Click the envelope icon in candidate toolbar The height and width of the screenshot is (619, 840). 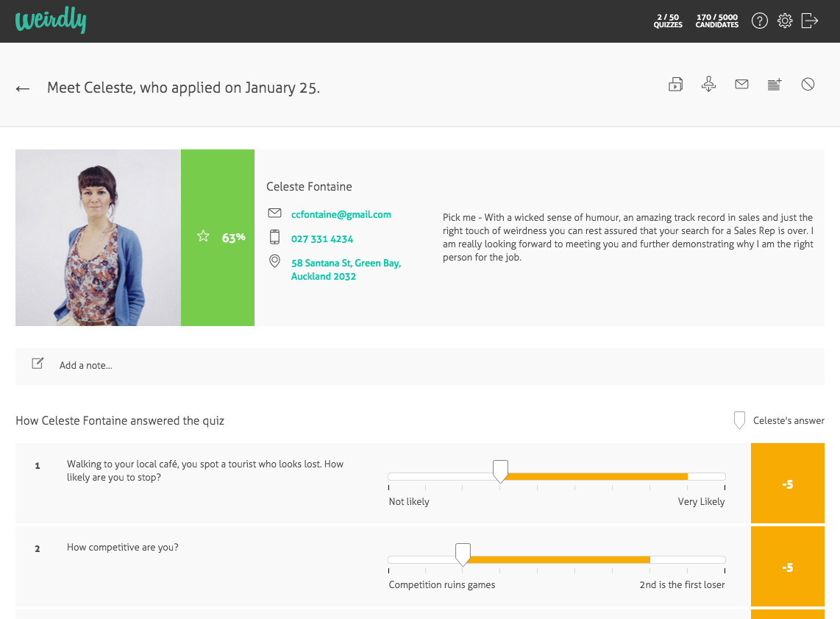pos(741,85)
